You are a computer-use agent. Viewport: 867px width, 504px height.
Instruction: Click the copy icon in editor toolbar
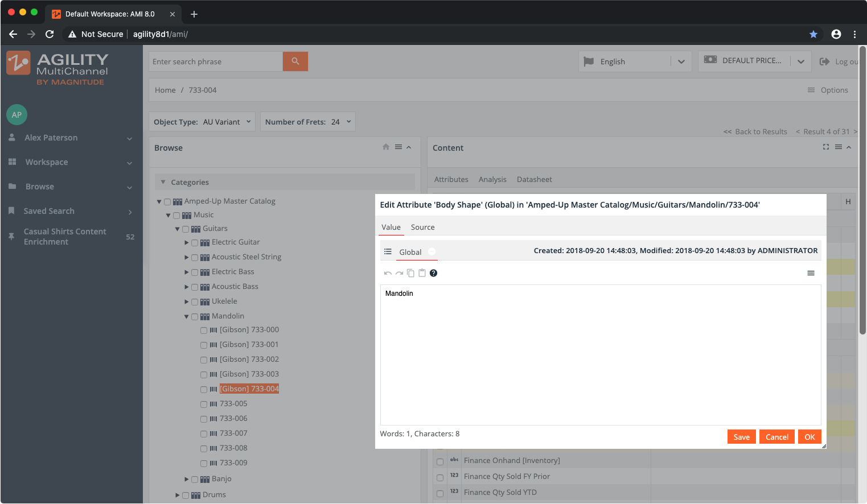coord(410,273)
